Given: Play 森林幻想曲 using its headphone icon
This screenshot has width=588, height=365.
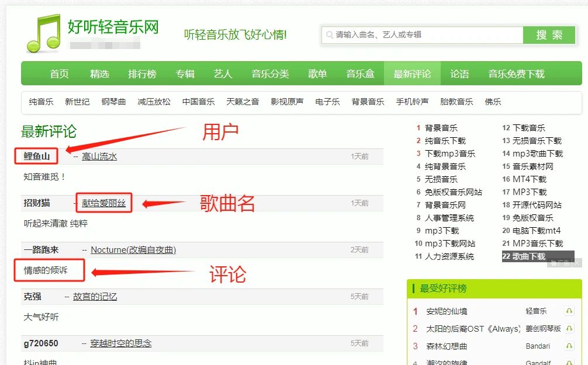Looking at the screenshot, I should 569,346.
